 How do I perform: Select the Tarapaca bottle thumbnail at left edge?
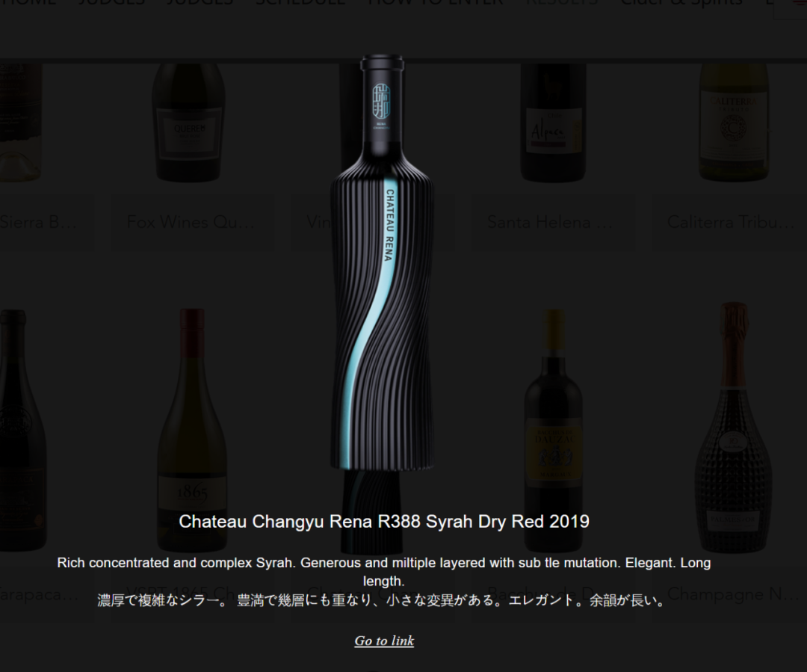coord(22,430)
